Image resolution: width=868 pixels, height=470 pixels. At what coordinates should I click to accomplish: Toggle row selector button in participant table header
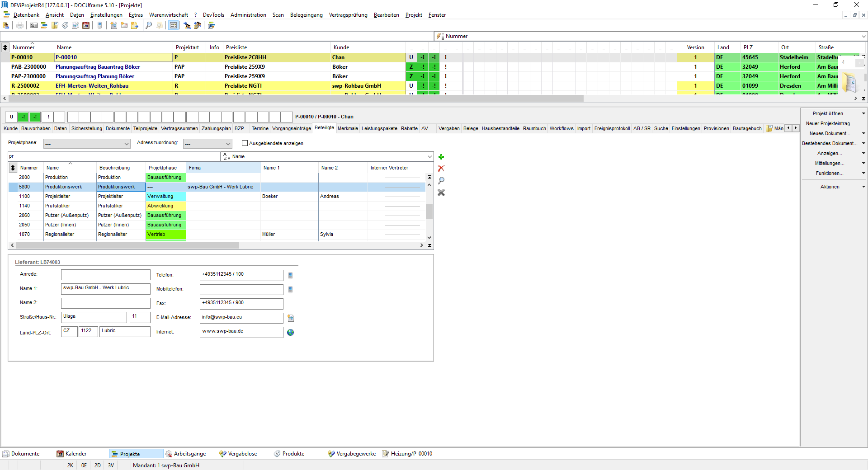[x=13, y=168]
